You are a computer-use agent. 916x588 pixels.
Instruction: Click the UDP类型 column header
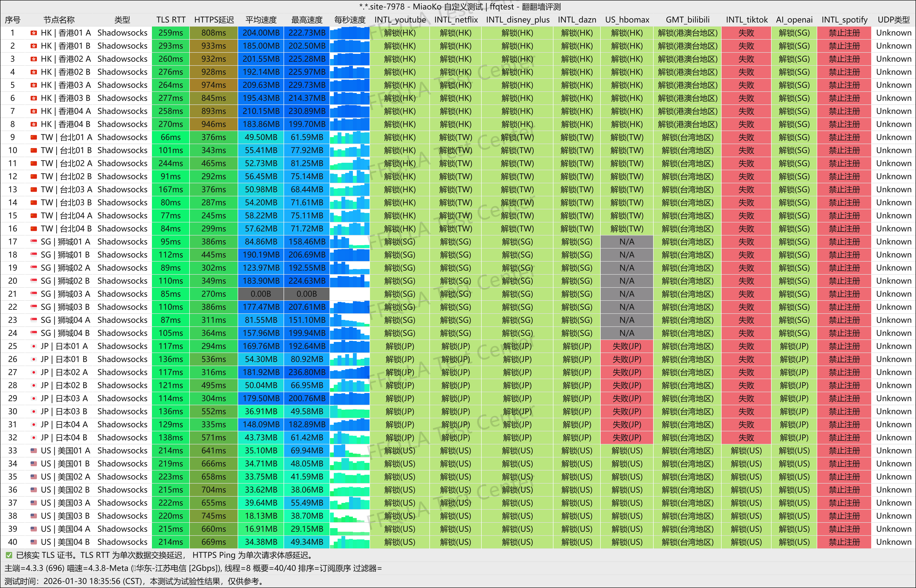coord(893,20)
